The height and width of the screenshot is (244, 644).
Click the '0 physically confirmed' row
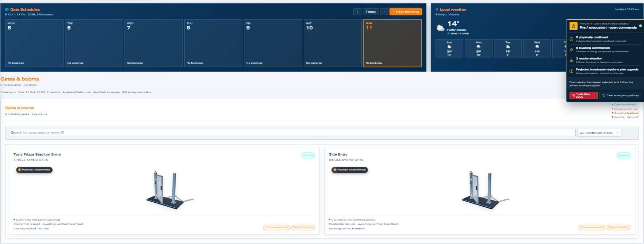pyautogui.click(x=605, y=39)
